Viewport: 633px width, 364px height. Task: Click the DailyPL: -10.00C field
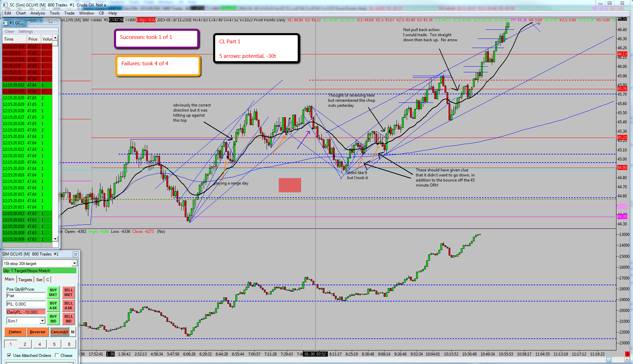click(26, 312)
